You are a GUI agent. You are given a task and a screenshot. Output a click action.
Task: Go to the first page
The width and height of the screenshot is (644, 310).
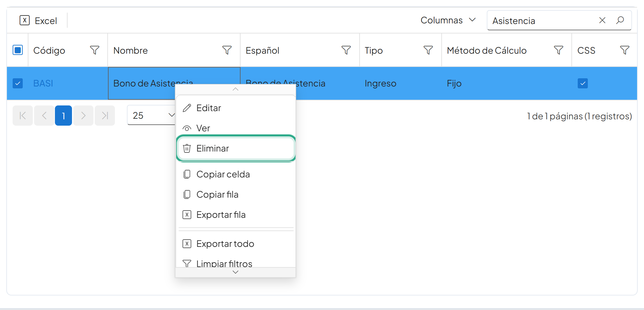23,116
